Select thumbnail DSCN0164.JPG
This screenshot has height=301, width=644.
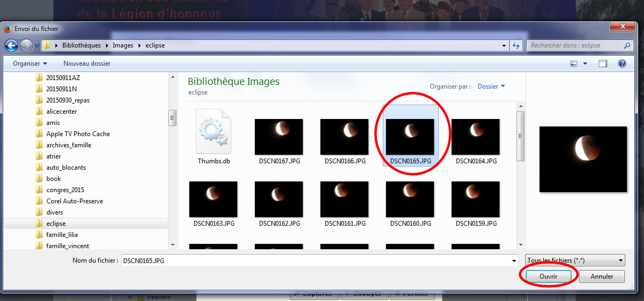pos(476,137)
